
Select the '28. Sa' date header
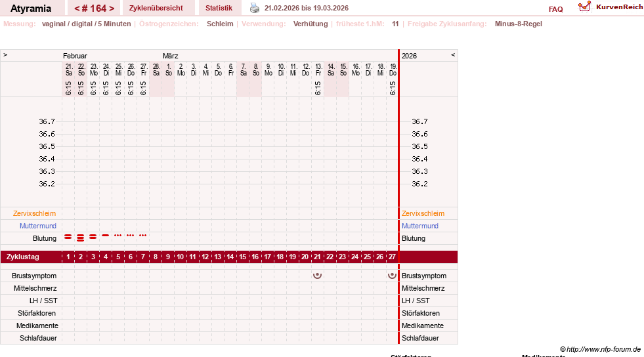[156, 70]
